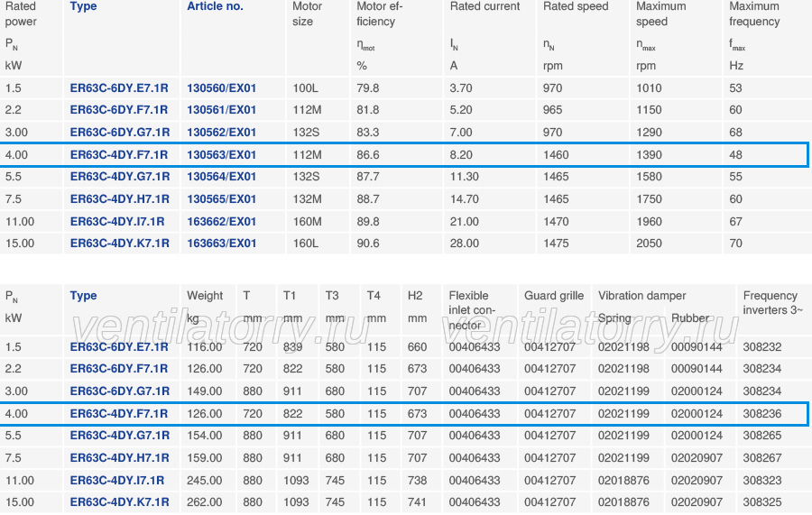Image resolution: width=812 pixels, height=515 pixels.
Task: Select maximum speed value 1010
Action: pyautogui.click(x=649, y=88)
